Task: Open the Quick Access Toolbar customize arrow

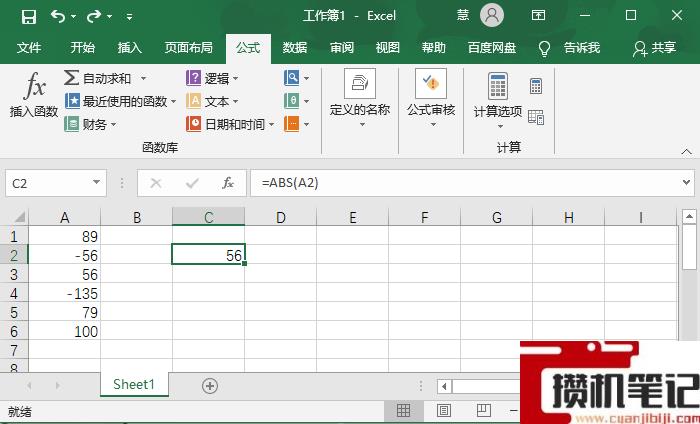Action: point(129,17)
